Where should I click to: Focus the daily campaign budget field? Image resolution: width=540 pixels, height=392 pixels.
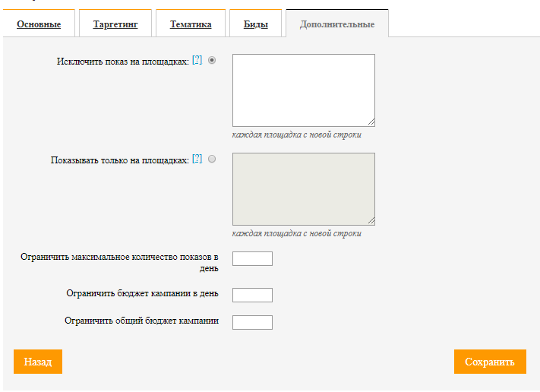(x=252, y=296)
